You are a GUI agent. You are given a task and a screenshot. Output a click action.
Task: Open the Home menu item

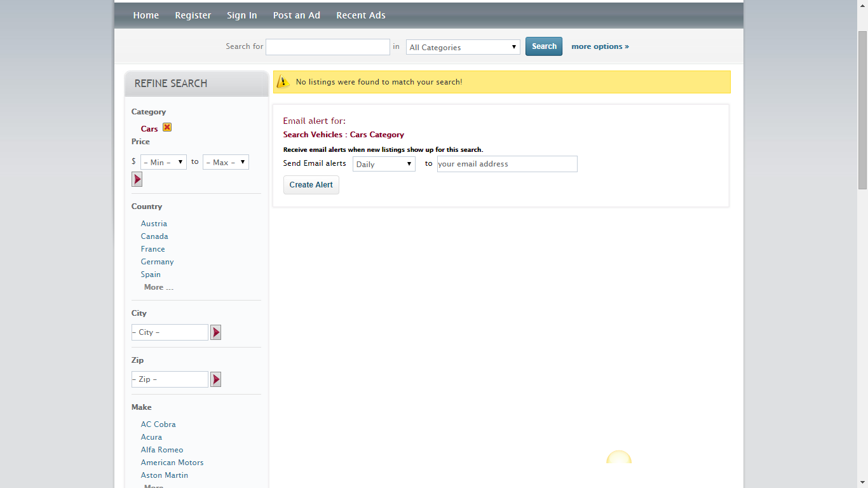tap(146, 15)
